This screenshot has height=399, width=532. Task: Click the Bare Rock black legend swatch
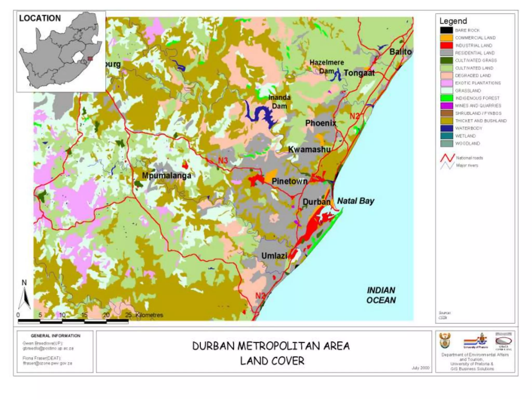click(446, 30)
